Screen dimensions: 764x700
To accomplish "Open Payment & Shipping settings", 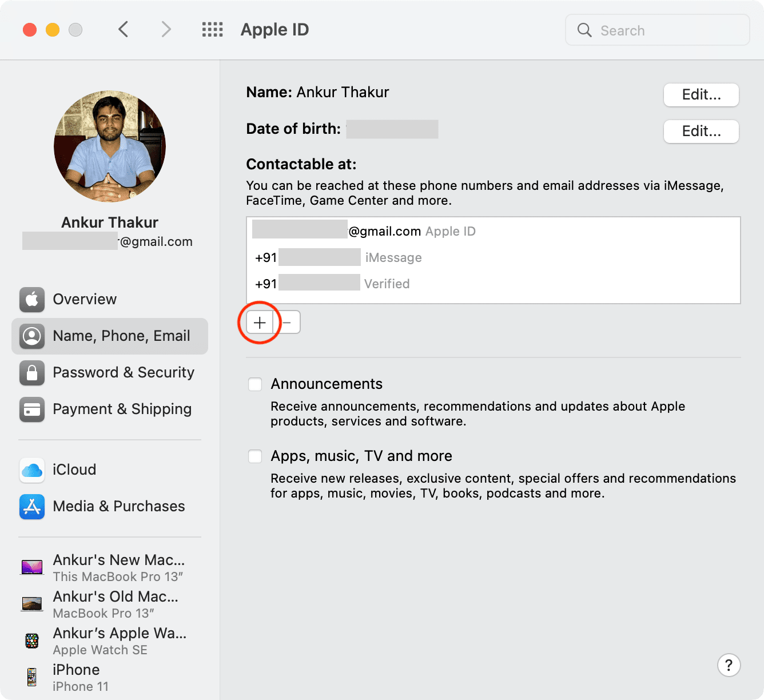I will [110, 409].
